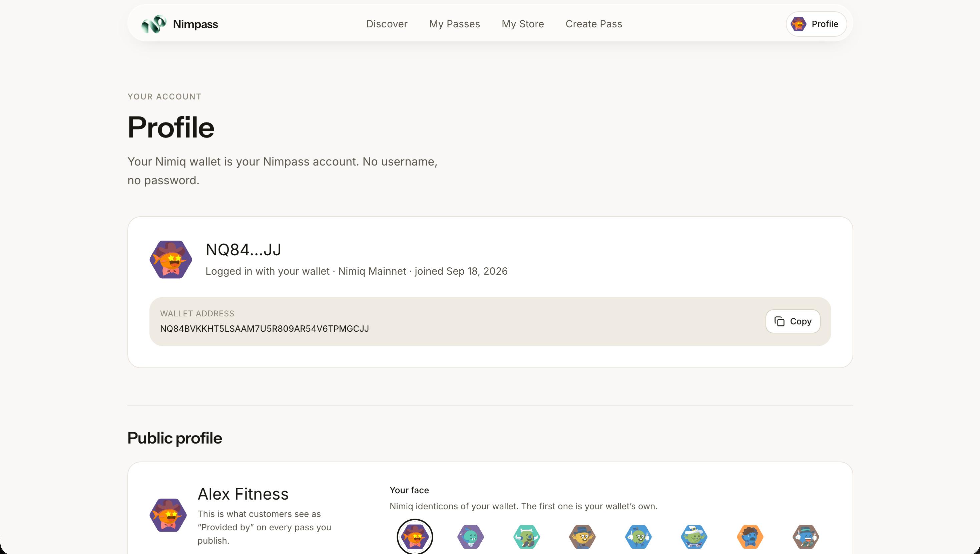Image resolution: width=980 pixels, height=554 pixels.
Task: Pick the white-hat skateboard identicon
Action: click(694, 537)
